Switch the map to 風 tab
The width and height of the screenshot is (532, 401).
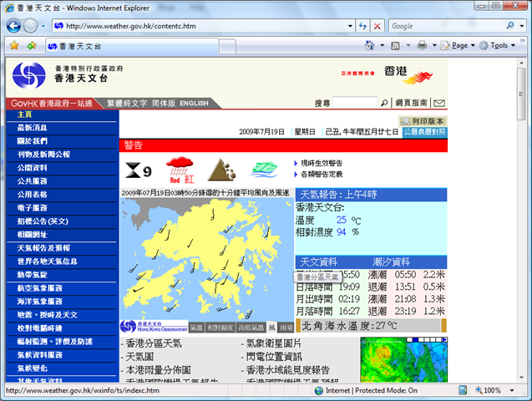coord(271,327)
